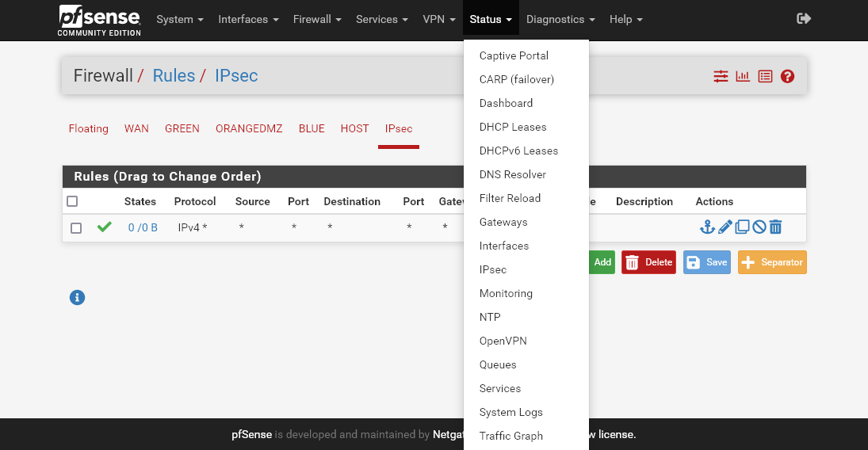Viewport: 868px width, 450px height.
Task: Click the trash icon in rule actions
Action: pos(775,227)
